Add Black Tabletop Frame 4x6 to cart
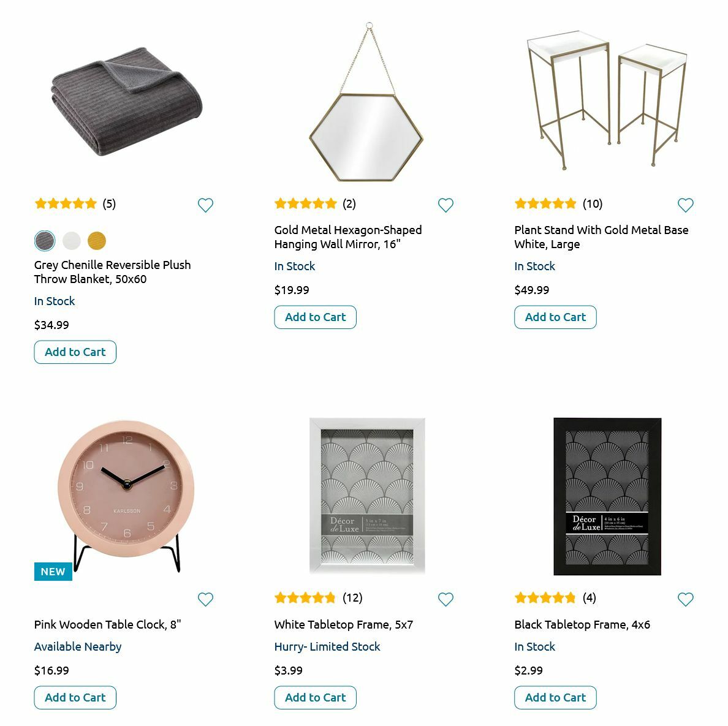Screen dimensions: 728x726 [555, 698]
